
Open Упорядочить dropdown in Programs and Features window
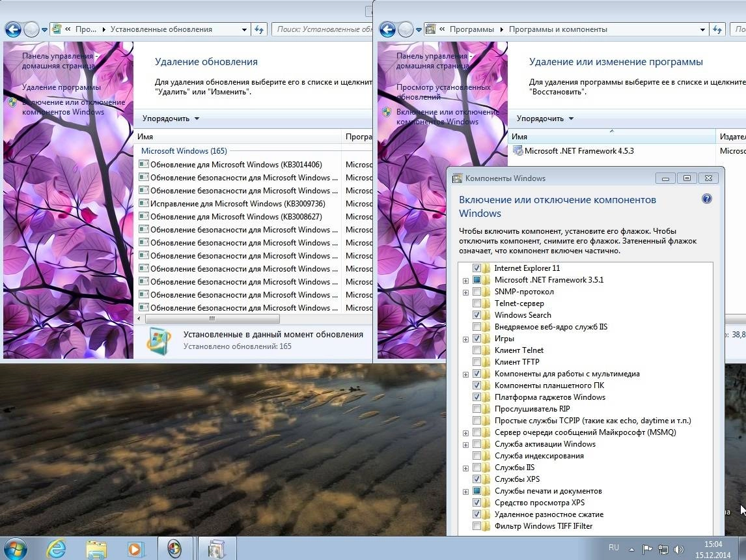pos(546,119)
